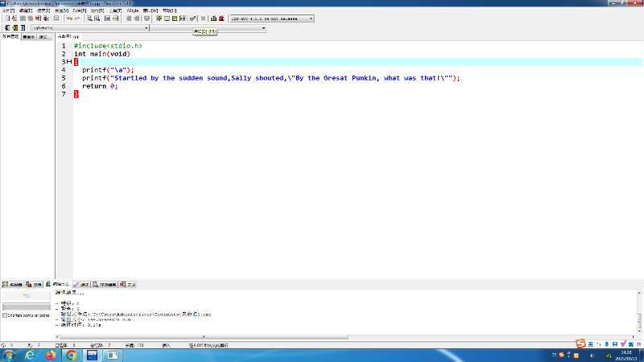Click the 'return 0;' code line
This screenshot has width=644, height=362.
(100, 86)
